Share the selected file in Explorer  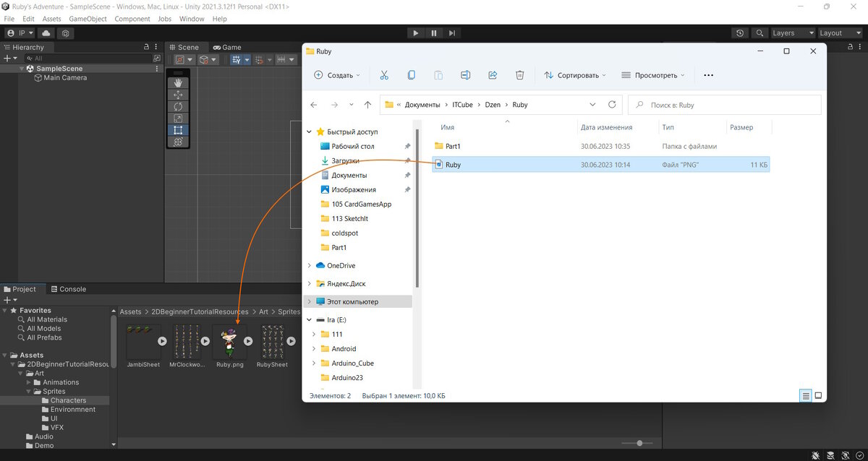pyautogui.click(x=493, y=75)
